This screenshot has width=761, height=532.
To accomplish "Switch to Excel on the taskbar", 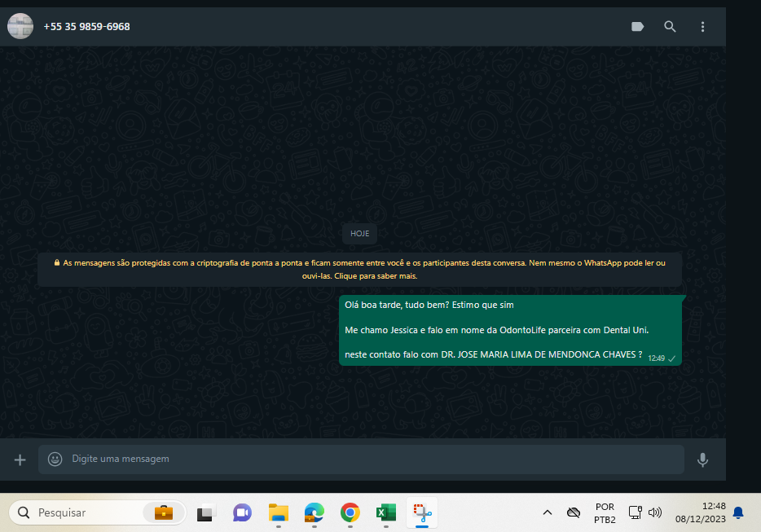I will pos(385,512).
